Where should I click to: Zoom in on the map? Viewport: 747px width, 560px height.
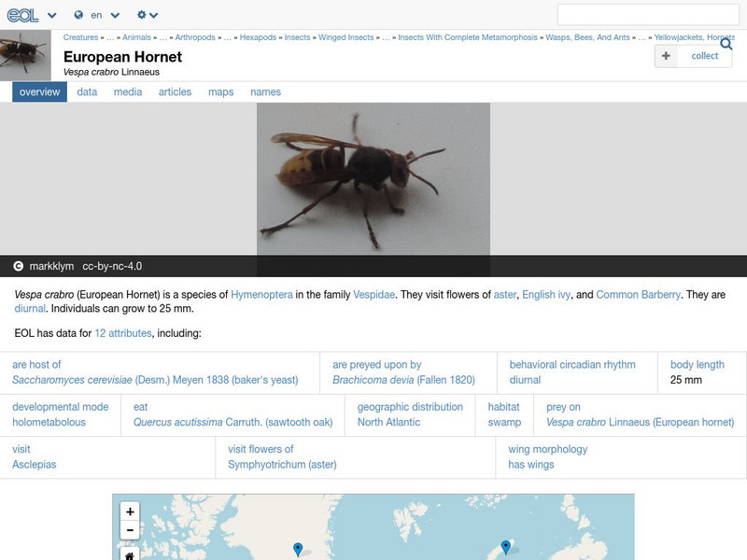point(130,511)
